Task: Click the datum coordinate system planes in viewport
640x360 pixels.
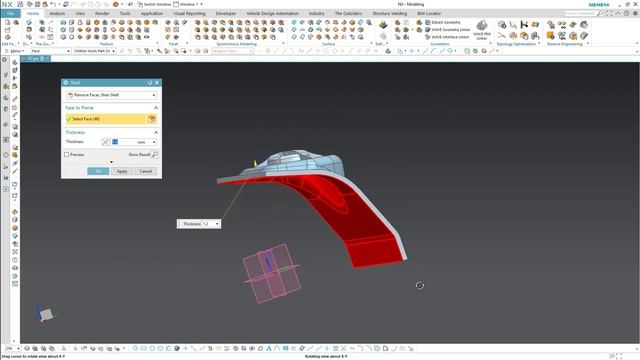Action: [271, 273]
